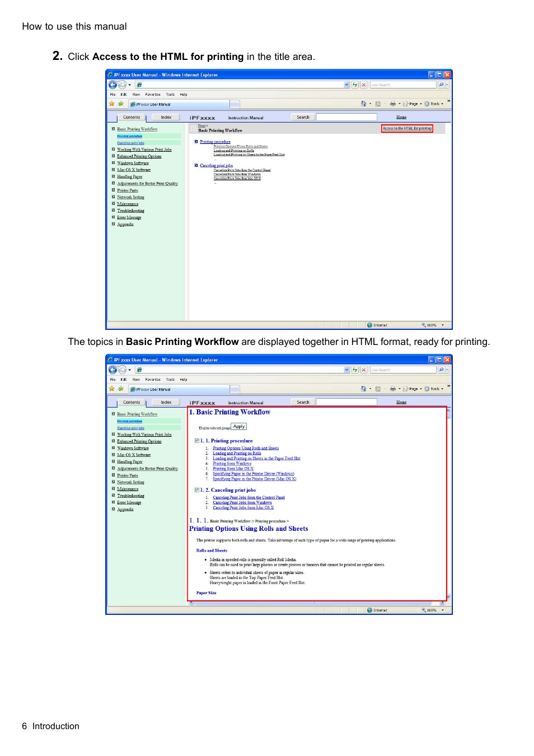Click Feeds icon in upper browser toolbar

click(378, 104)
